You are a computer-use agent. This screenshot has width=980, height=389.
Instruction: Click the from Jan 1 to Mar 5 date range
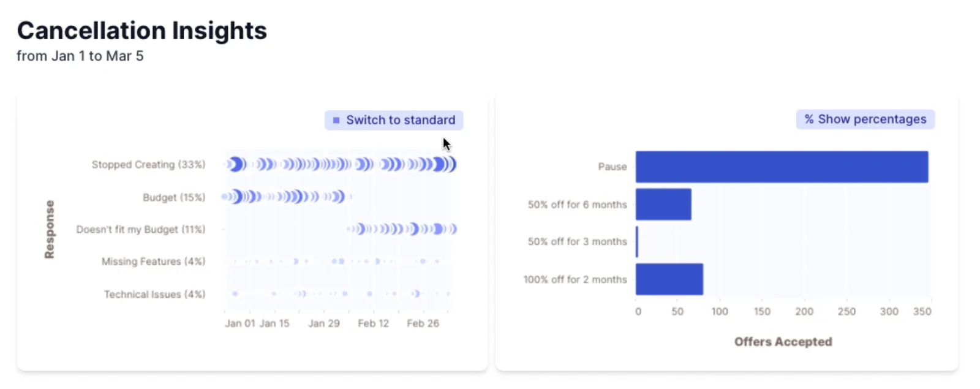click(x=80, y=56)
